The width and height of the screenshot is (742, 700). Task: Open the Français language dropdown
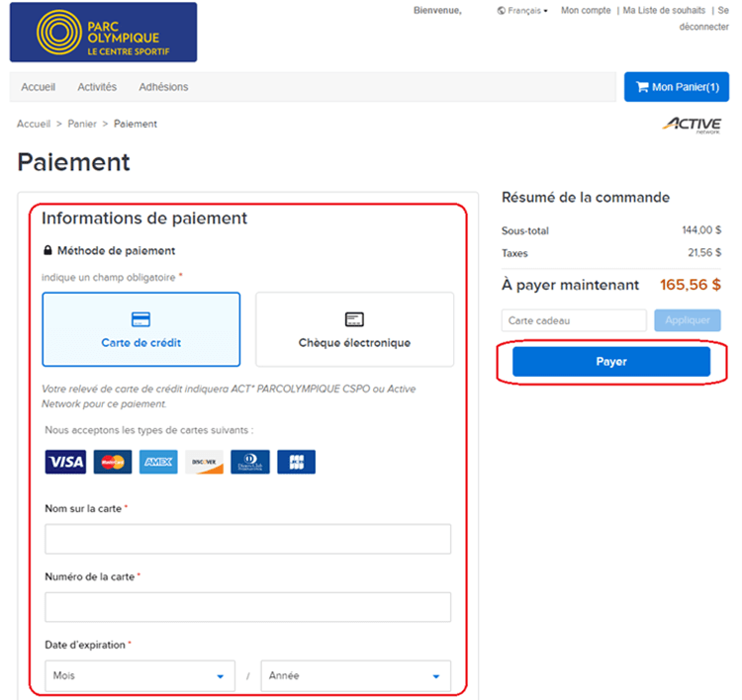click(x=522, y=11)
